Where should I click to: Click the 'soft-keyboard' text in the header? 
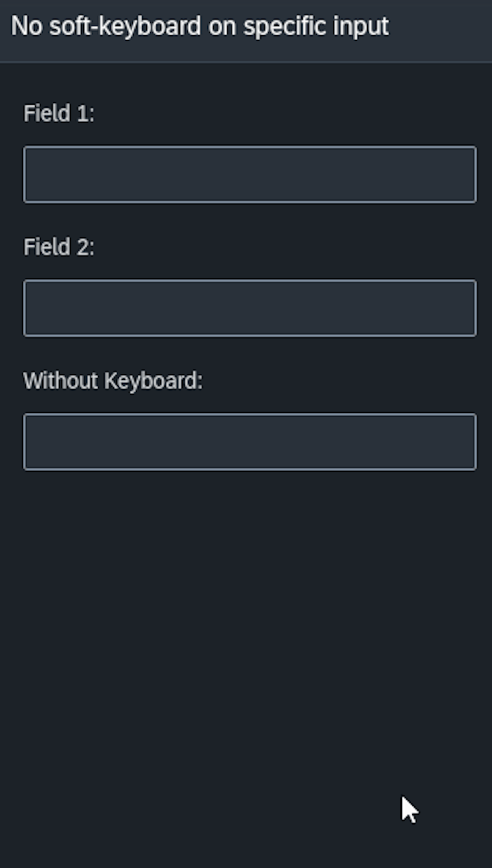point(125,26)
